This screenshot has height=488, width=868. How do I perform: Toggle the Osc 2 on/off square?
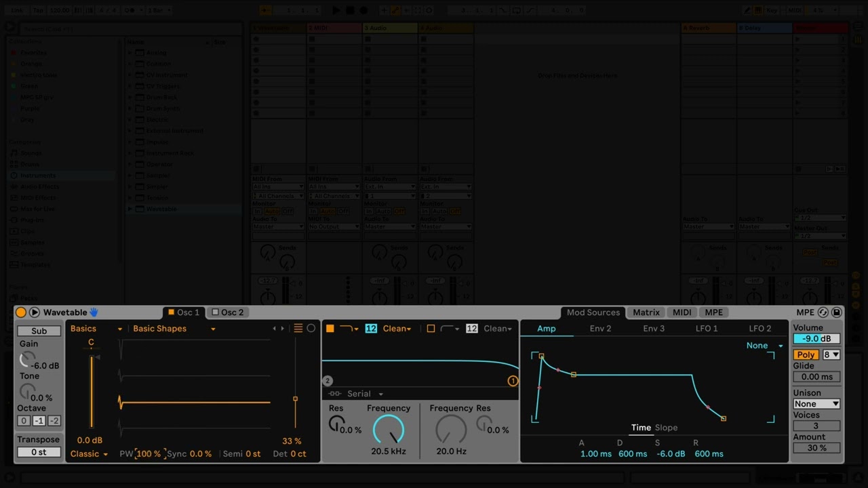[216, 312]
